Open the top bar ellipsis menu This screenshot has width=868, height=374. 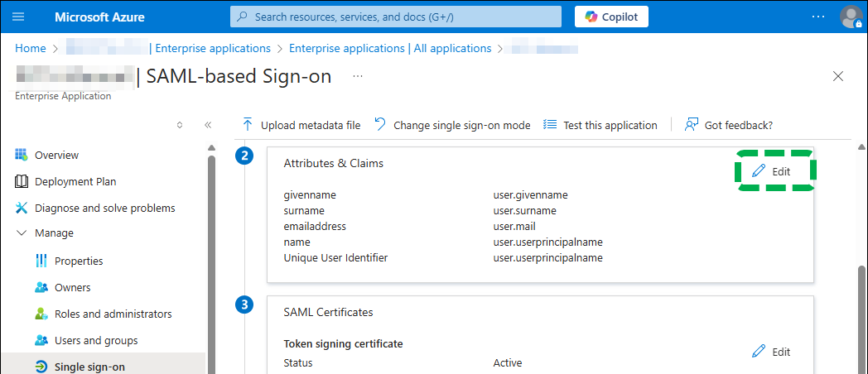(x=818, y=17)
